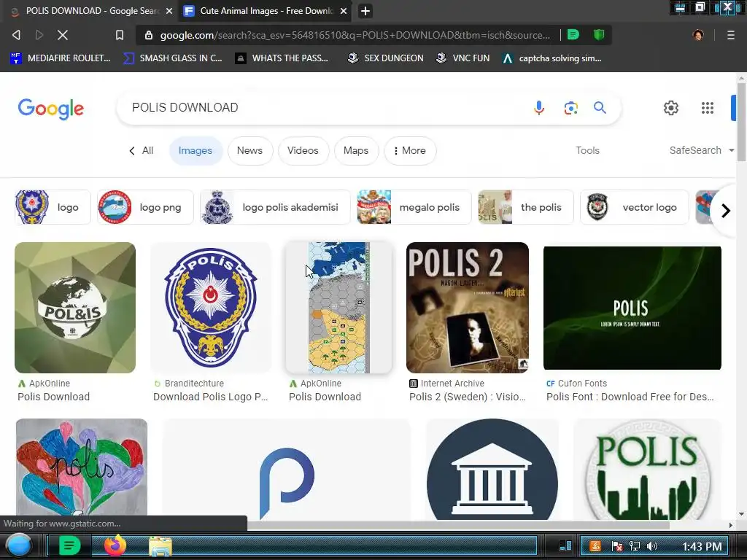Filter by 'logo polis akademisi' chip
747x560 pixels.
275,207
